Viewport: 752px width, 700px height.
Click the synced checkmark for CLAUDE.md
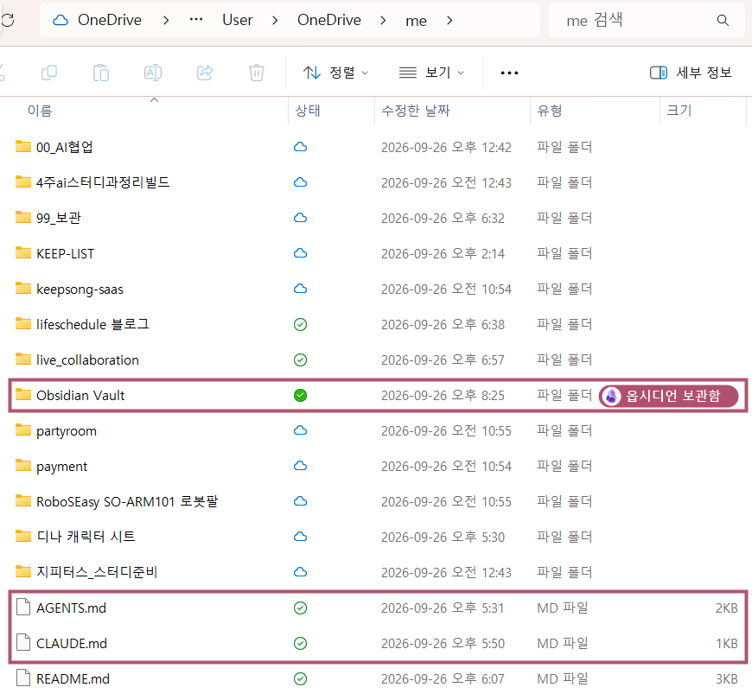coord(300,644)
